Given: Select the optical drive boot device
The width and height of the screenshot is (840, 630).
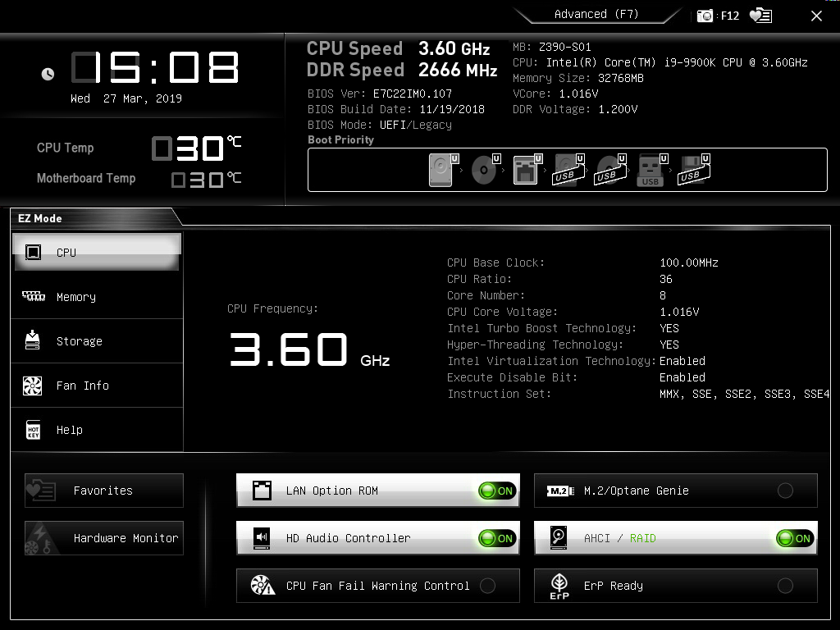Looking at the screenshot, I should 483,169.
